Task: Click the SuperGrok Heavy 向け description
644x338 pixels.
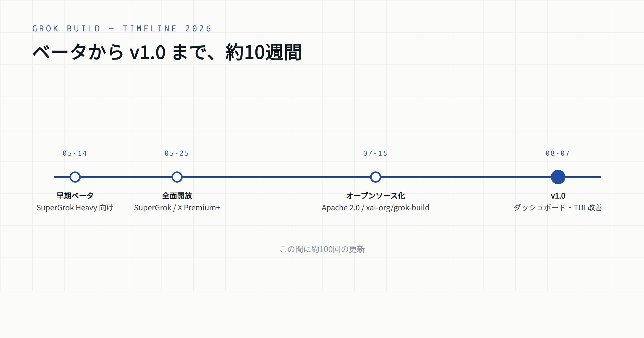Action: 75,208
